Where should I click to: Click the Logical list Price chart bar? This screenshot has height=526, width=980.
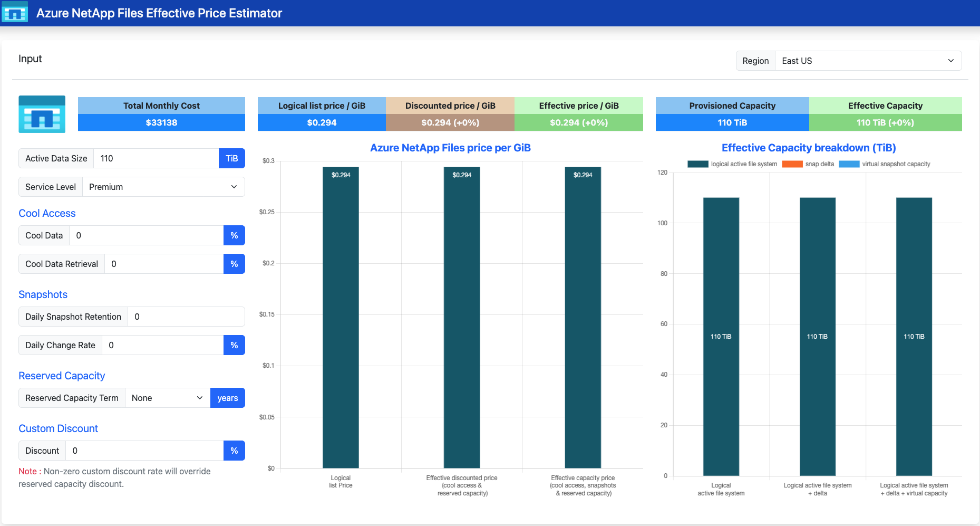[341, 318]
